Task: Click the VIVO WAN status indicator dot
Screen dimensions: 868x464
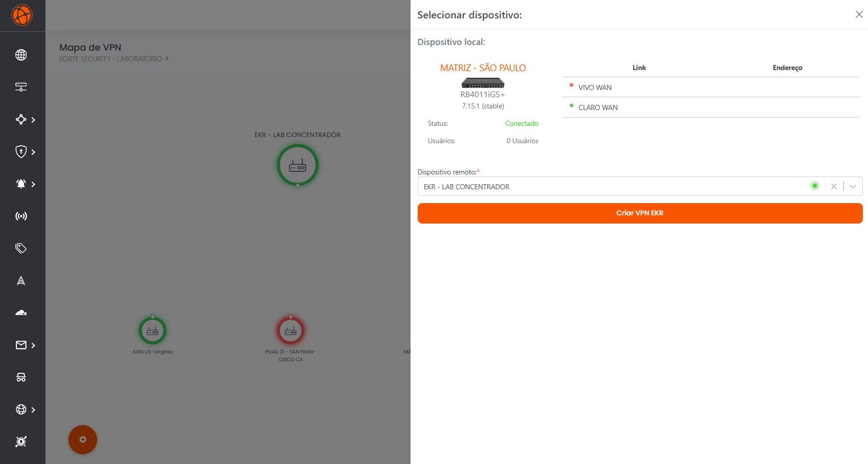Action: (571, 85)
